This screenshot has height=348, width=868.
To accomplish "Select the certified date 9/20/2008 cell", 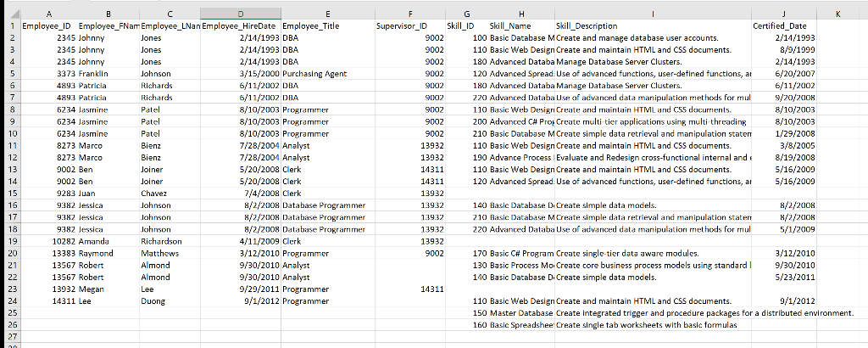I will pyautogui.click(x=784, y=98).
